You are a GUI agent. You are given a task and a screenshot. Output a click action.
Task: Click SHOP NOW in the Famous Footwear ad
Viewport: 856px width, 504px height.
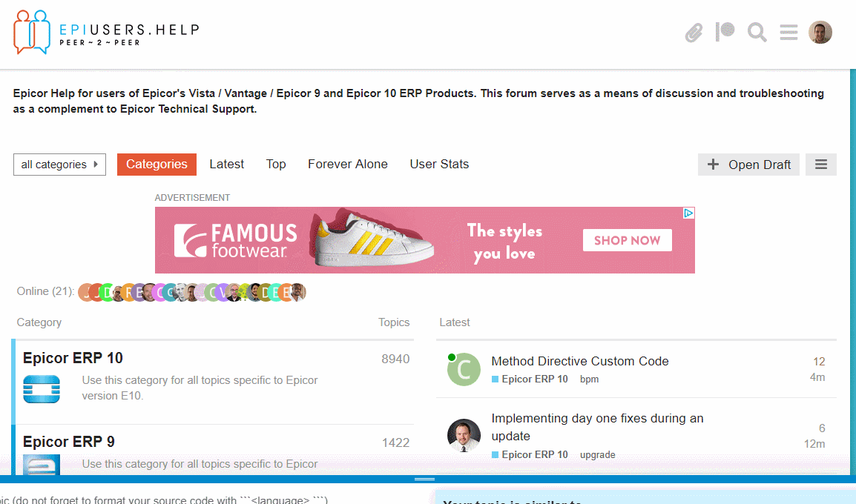628,240
